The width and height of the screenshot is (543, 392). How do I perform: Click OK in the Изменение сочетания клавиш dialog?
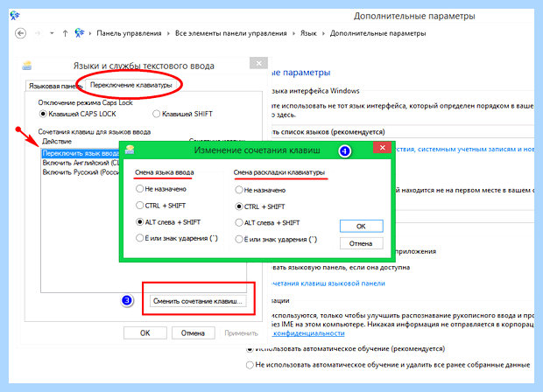pos(361,226)
